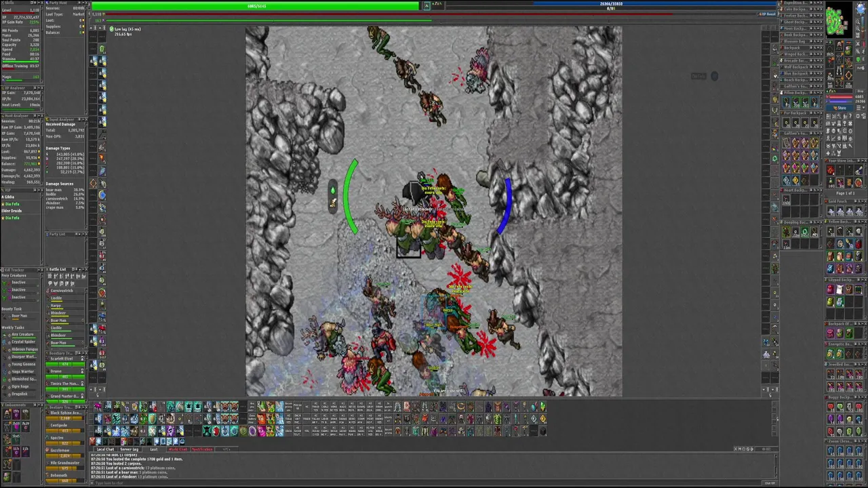The image size is (868, 488).
Task: Click the Party List panel header
Action: pyautogui.click(x=66, y=235)
